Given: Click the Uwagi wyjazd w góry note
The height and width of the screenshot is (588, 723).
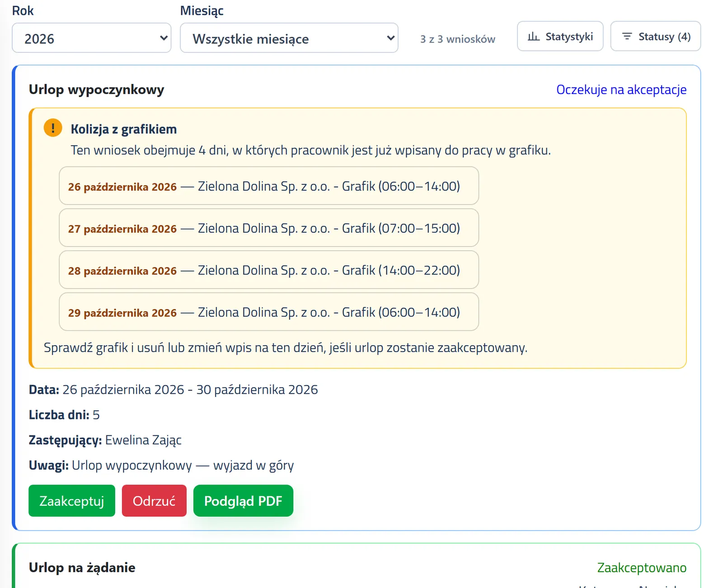Looking at the screenshot, I should tap(161, 465).
